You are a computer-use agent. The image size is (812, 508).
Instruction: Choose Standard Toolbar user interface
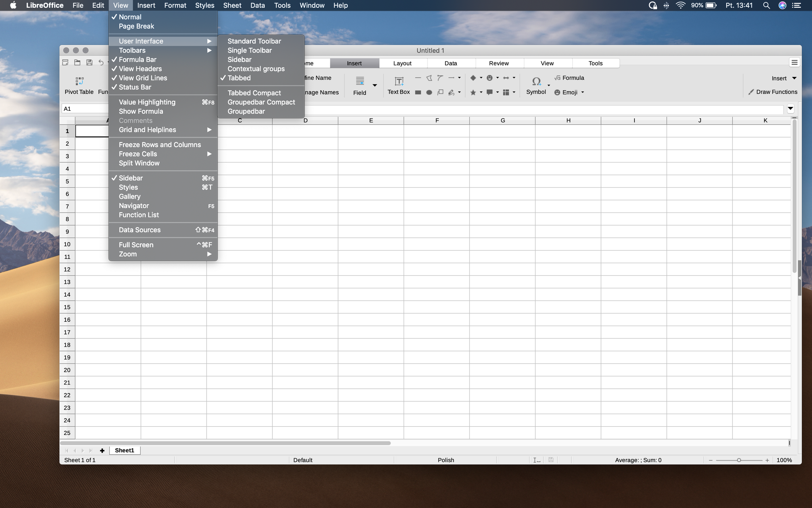click(261, 41)
